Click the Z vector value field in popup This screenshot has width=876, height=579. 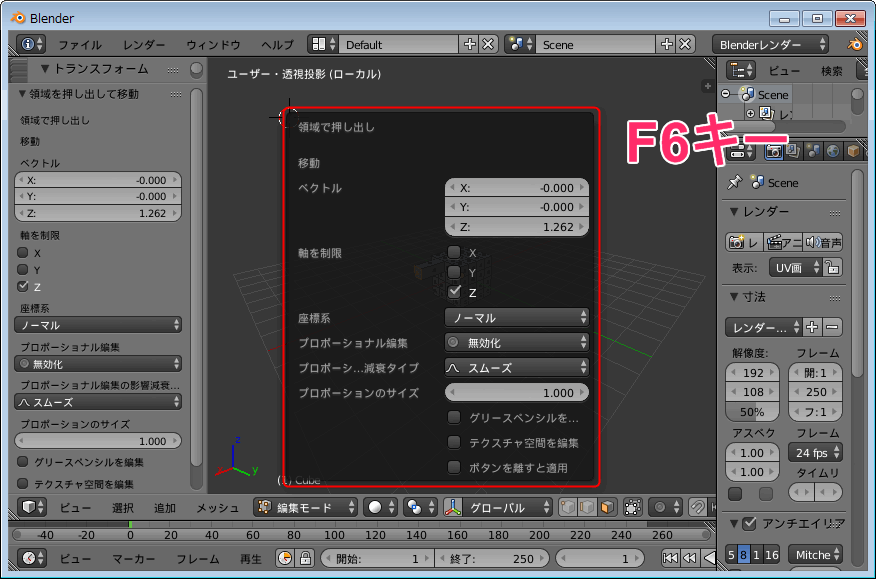coord(517,227)
